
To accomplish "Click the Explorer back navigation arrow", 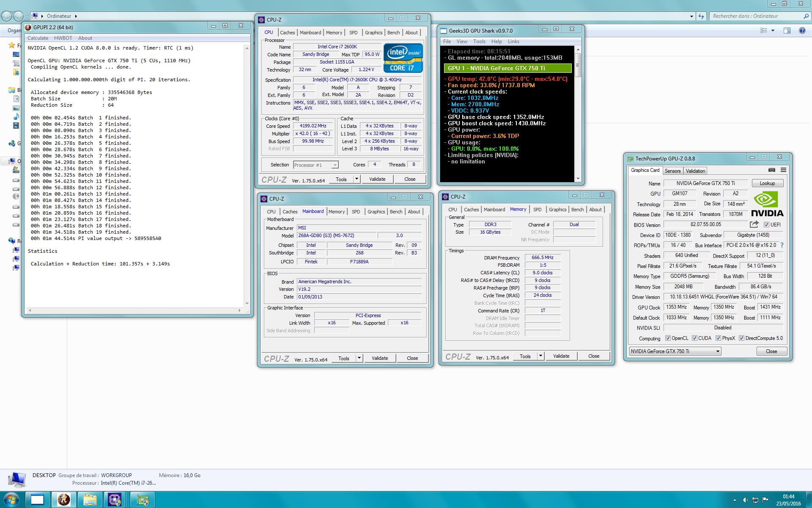I will [6, 16].
